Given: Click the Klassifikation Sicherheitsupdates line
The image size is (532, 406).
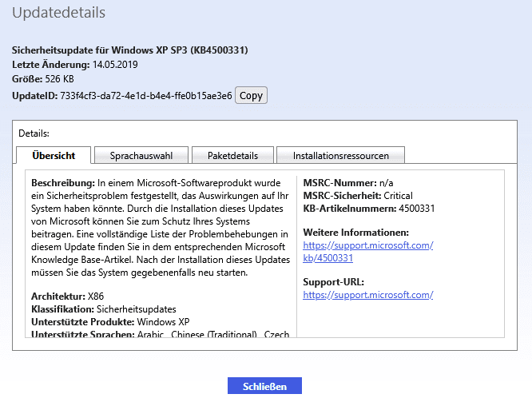Looking at the screenshot, I should tap(104, 309).
